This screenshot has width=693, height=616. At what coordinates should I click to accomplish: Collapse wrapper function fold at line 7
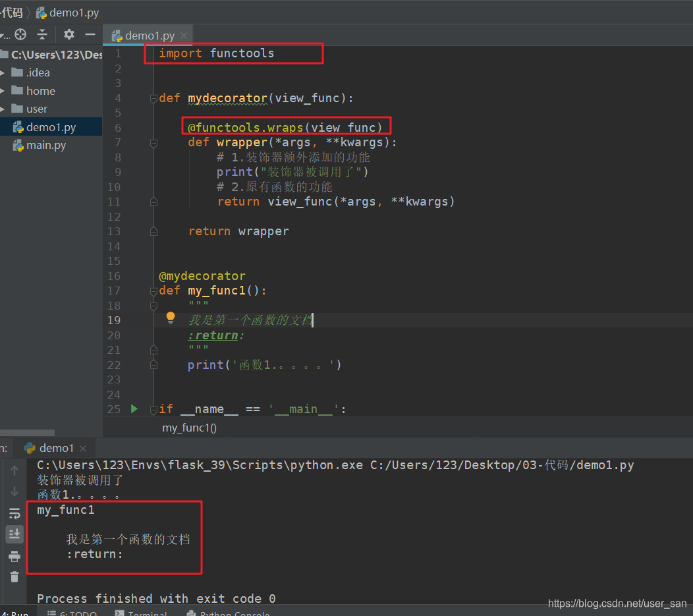coord(153,143)
